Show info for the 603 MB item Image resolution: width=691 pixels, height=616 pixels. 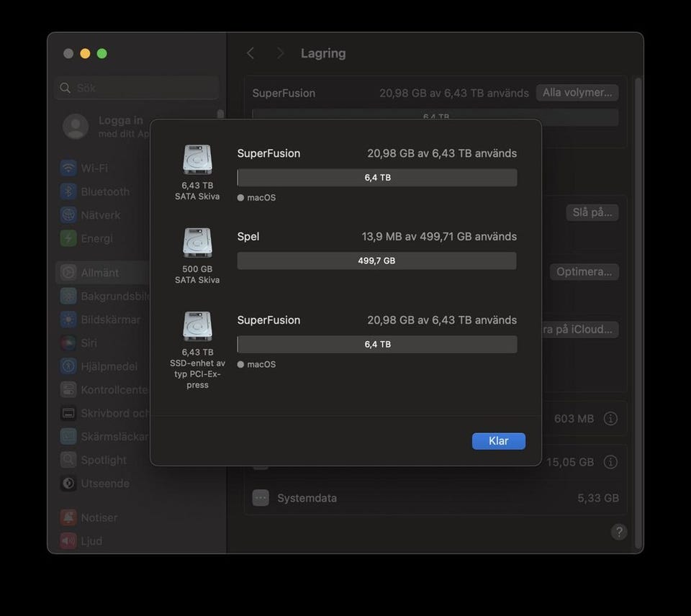click(610, 418)
